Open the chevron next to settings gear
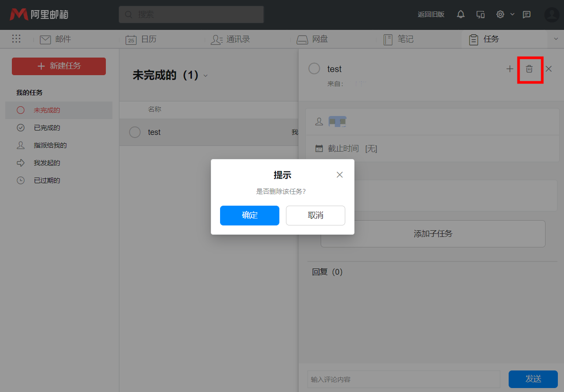This screenshot has height=392, width=564. (x=512, y=14)
